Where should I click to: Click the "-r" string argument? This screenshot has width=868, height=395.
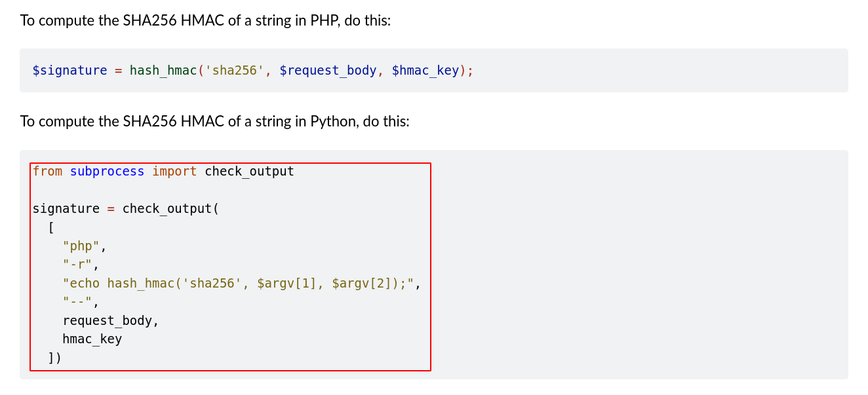pos(77,265)
